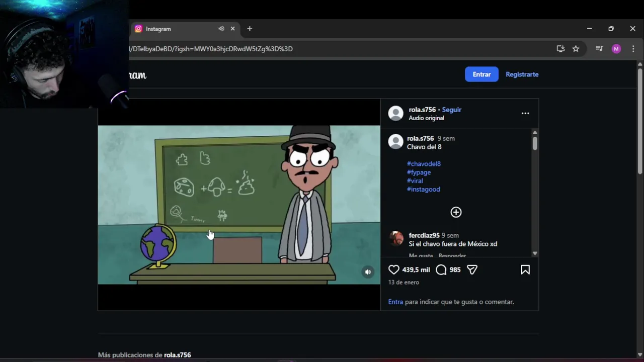Like the post with heart icon
Viewport: 644px width, 362px height.
(x=393, y=270)
